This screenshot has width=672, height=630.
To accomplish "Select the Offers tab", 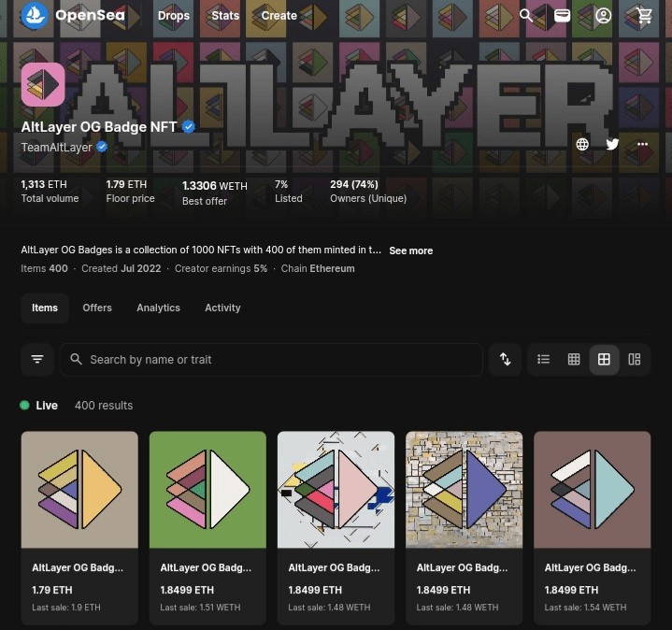I will [x=97, y=308].
